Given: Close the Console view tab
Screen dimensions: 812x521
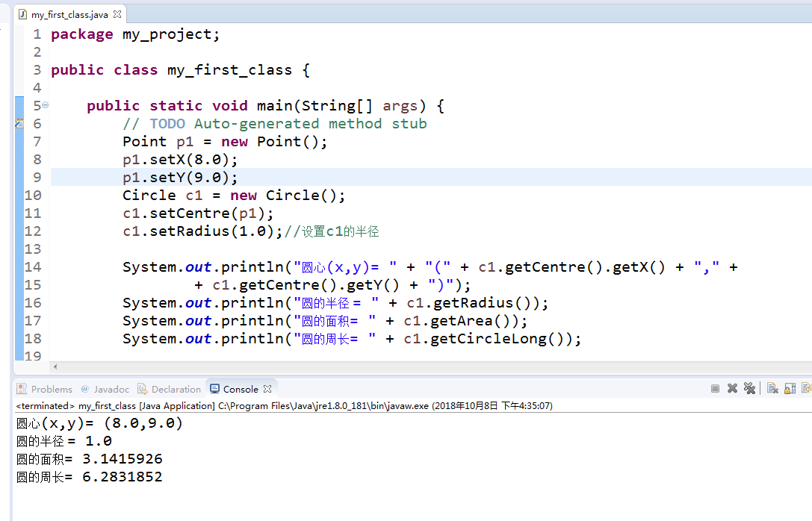Looking at the screenshot, I should click(x=267, y=389).
